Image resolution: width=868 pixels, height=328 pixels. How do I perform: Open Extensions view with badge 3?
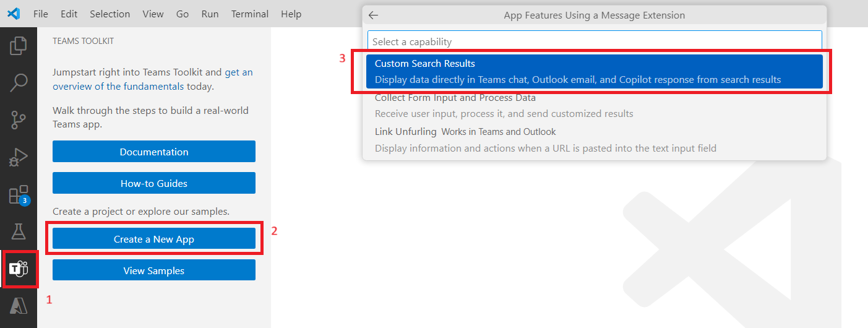pos(19,195)
